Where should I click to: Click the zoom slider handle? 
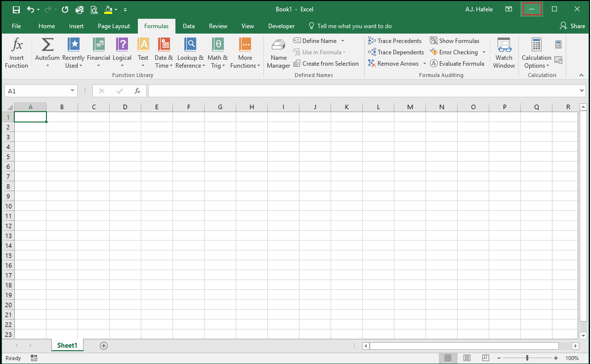[x=527, y=358]
